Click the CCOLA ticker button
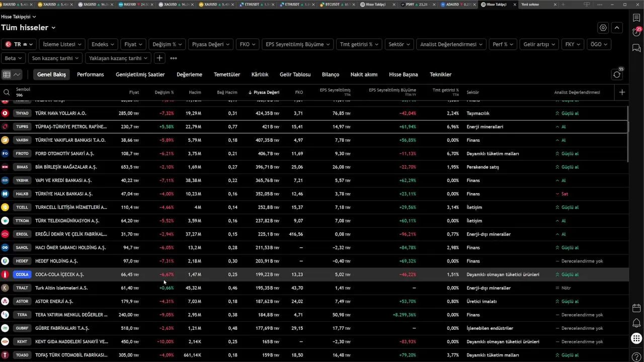Screen dimensions: 644x362 (22, 275)
